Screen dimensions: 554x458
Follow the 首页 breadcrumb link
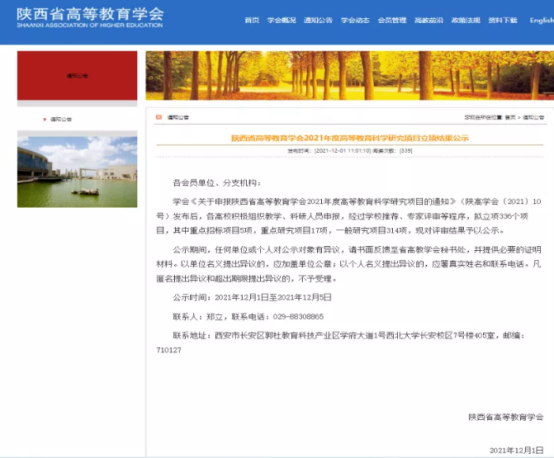pyautogui.click(x=510, y=117)
